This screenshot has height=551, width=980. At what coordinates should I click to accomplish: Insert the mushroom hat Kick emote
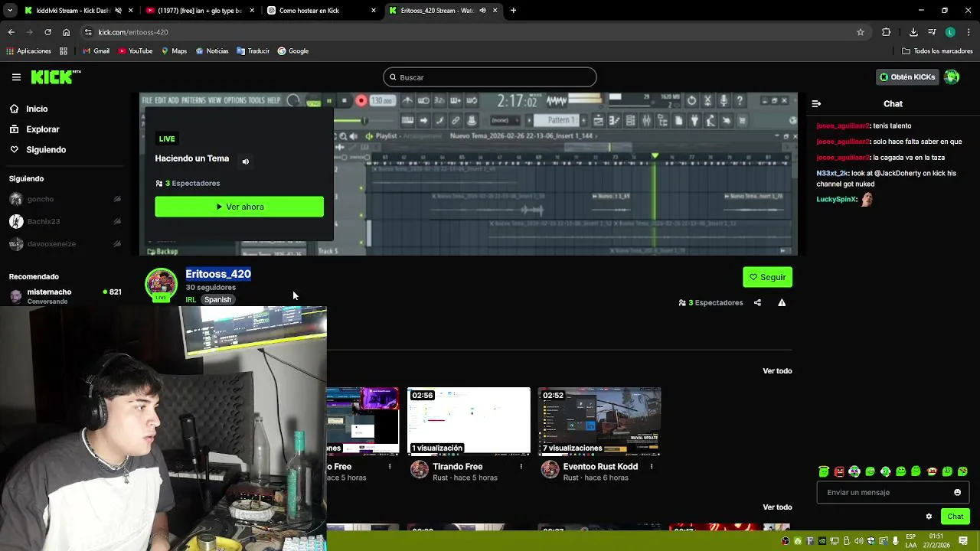932,471
